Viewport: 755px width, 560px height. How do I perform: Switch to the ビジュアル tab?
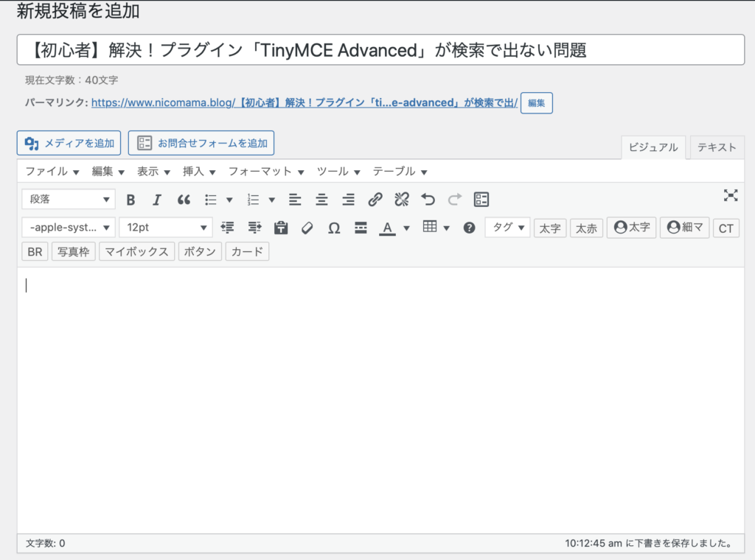click(x=653, y=147)
